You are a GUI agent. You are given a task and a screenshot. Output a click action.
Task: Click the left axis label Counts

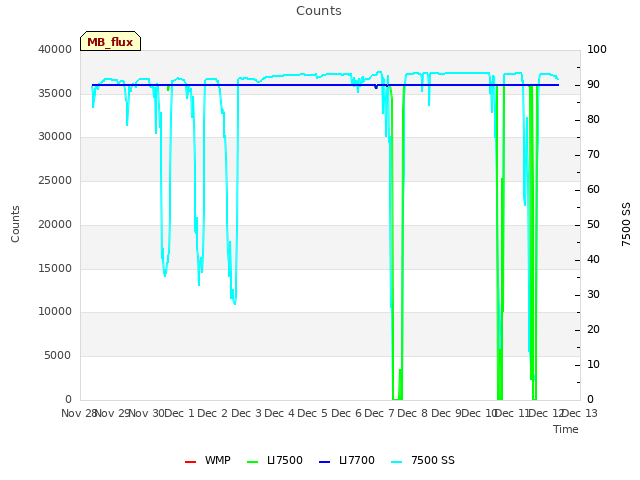tap(15, 224)
